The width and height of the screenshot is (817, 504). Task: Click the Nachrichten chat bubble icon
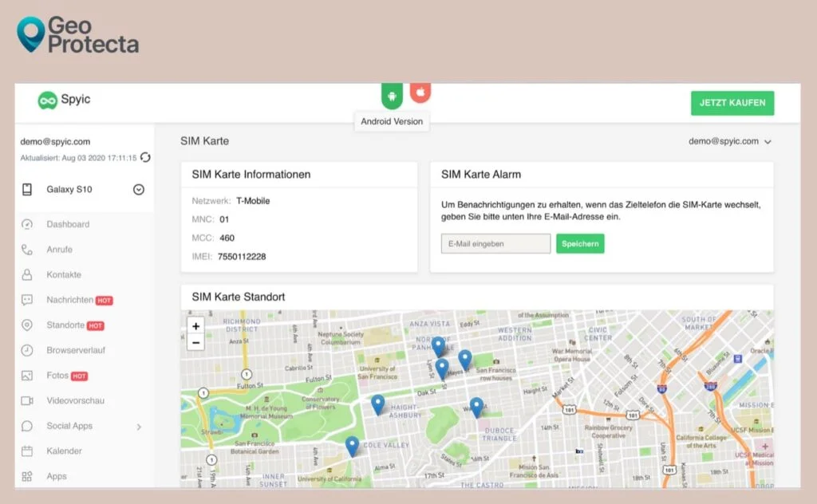click(27, 300)
